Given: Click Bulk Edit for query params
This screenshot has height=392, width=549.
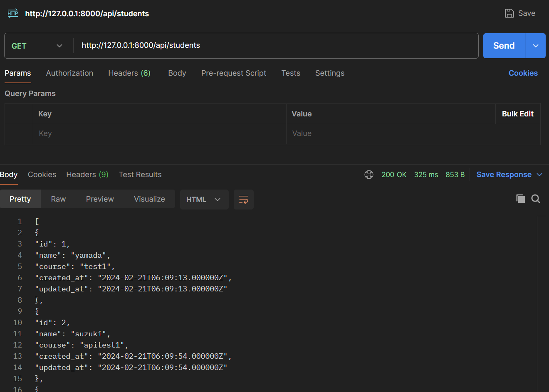Looking at the screenshot, I should (x=517, y=113).
